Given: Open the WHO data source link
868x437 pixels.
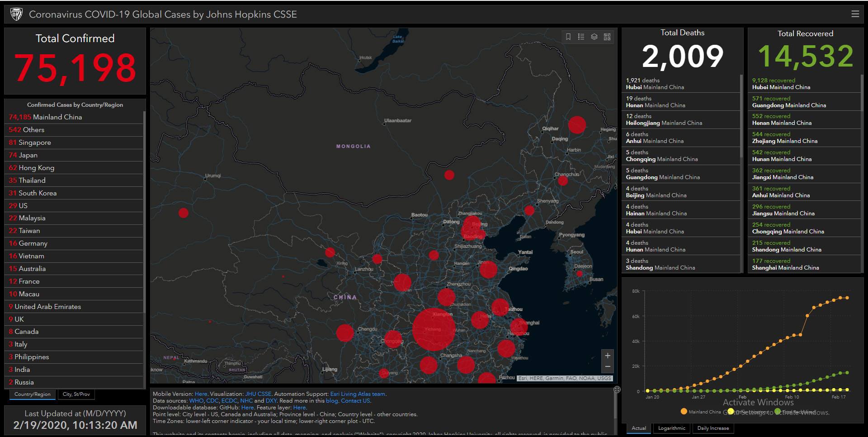Looking at the screenshot, I should (x=196, y=401).
